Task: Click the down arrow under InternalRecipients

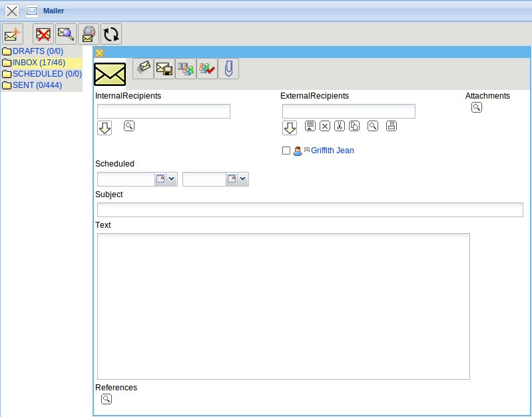Action: pos(105,128)
